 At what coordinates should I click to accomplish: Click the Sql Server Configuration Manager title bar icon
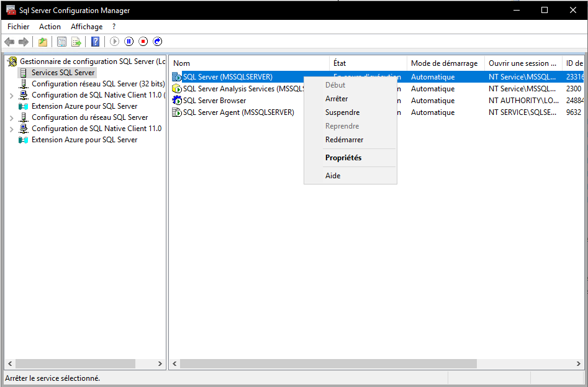click(11, 10)
